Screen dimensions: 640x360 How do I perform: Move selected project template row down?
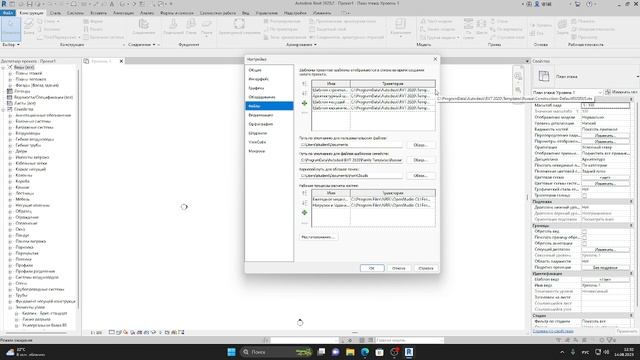tap(304, 93)
